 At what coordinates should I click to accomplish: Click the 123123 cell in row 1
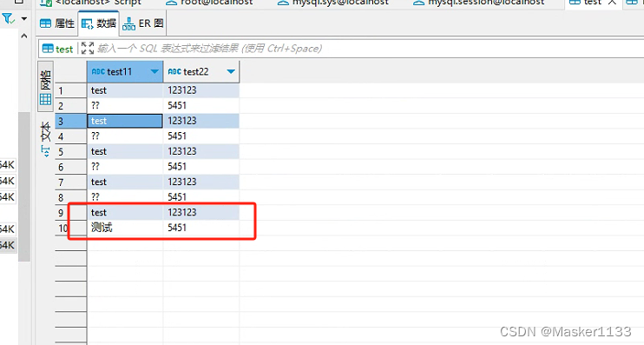click(201, 90)
